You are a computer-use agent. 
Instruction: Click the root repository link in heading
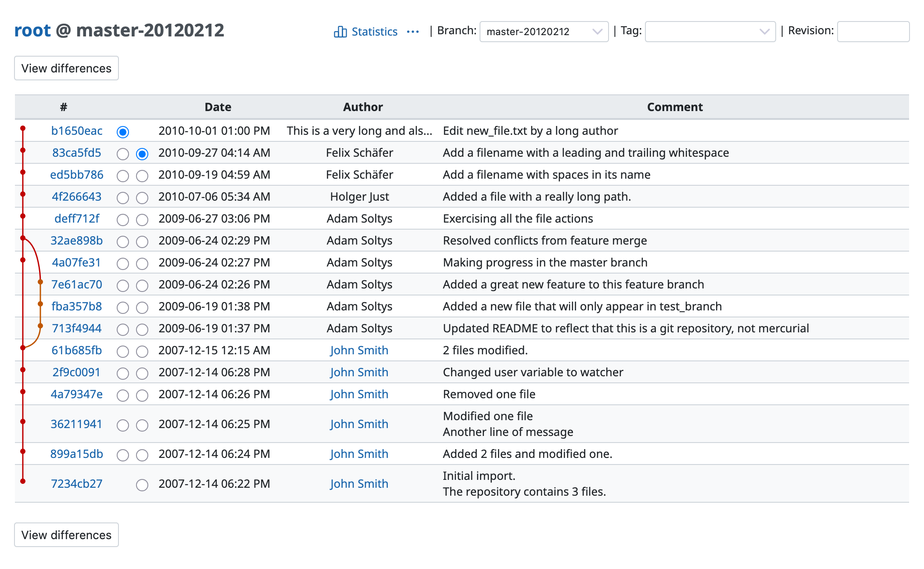(32, 30)
